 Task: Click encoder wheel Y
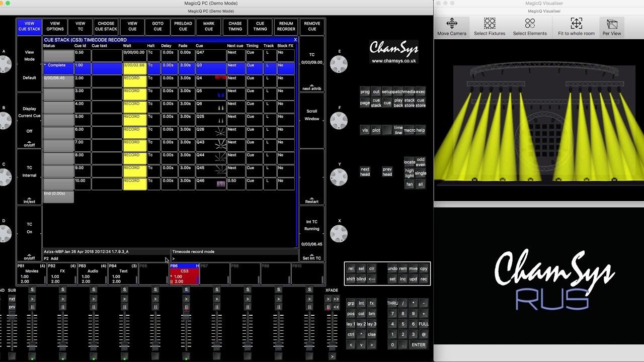coord(339,177)
